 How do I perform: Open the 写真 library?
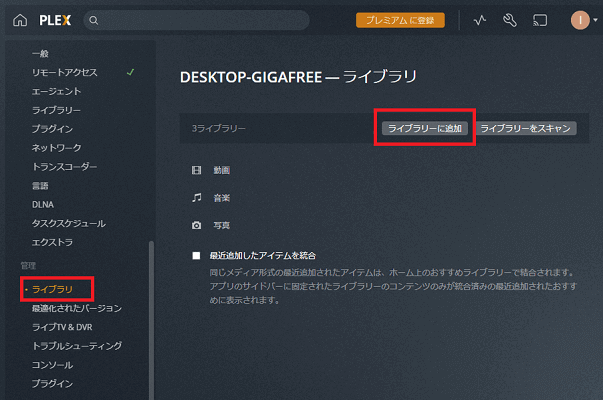click(222, 225)
